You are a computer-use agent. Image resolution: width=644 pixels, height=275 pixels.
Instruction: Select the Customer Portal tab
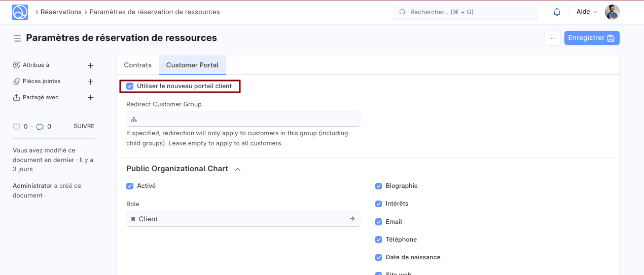tap(192, 65)
